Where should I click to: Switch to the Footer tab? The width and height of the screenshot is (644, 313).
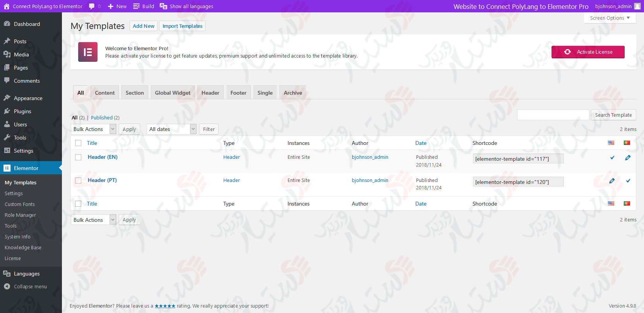point(238,93)
